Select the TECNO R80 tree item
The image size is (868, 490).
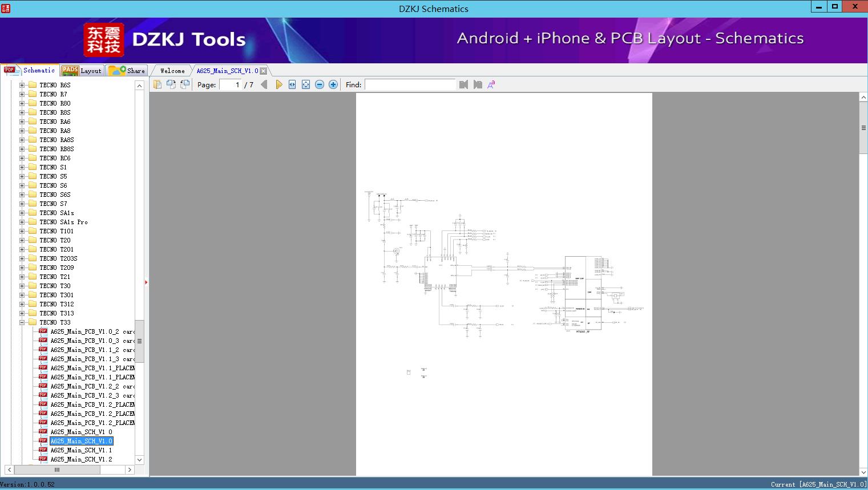point(55,103)
